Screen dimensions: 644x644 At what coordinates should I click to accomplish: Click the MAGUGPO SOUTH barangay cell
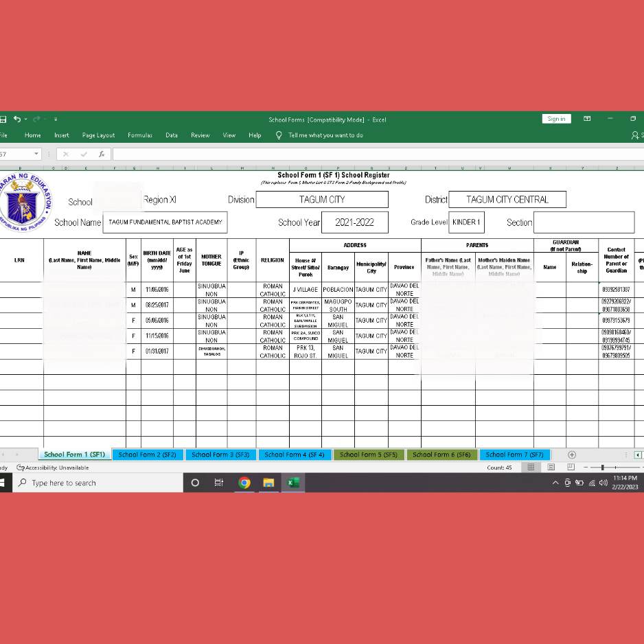point(338,305)
